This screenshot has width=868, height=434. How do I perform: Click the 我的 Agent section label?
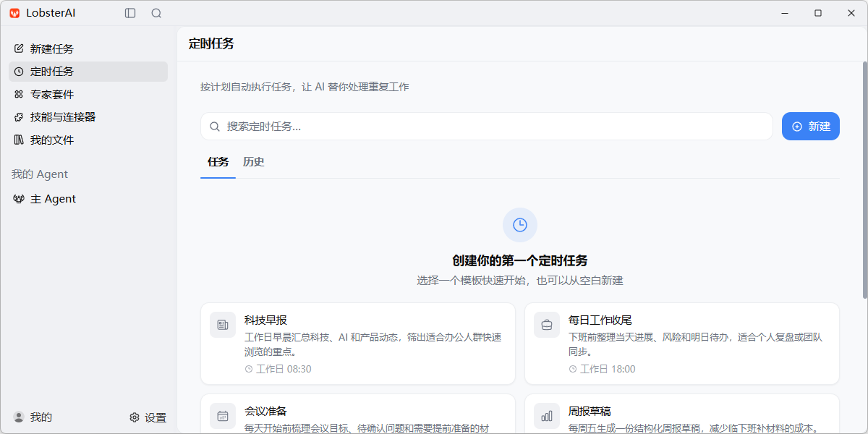pos(40,174)
